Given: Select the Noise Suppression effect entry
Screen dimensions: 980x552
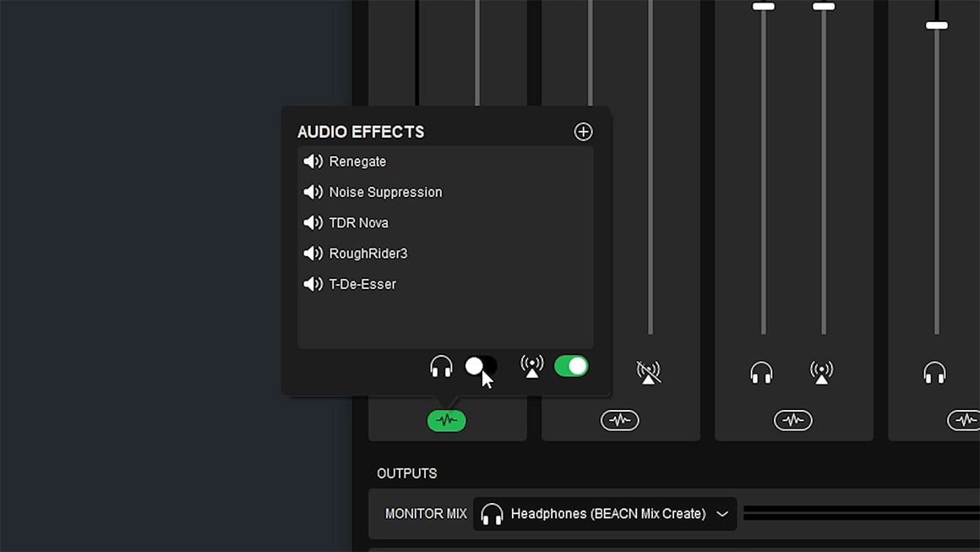Looking at the screenshot, I should pyautogui.click(x=385, y=192).
